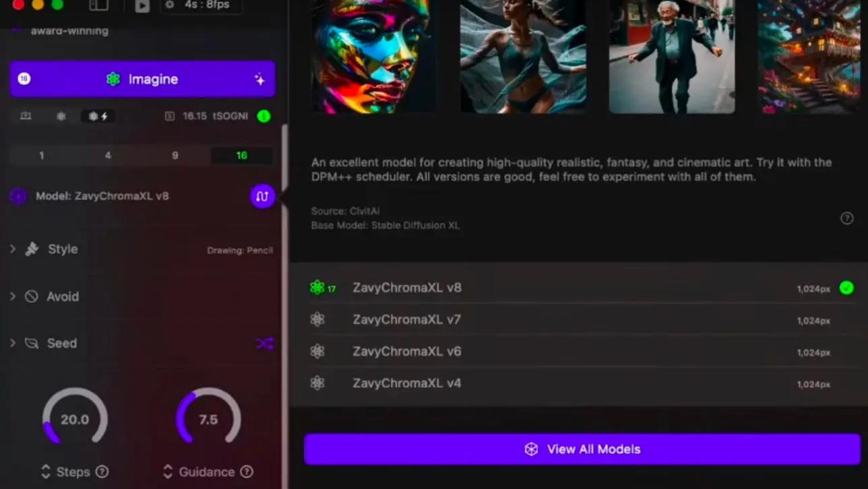This screenshot has height=489, width=868.
Task: Click the tSOGNI token icon beside the balance
Action: (170, 116)
